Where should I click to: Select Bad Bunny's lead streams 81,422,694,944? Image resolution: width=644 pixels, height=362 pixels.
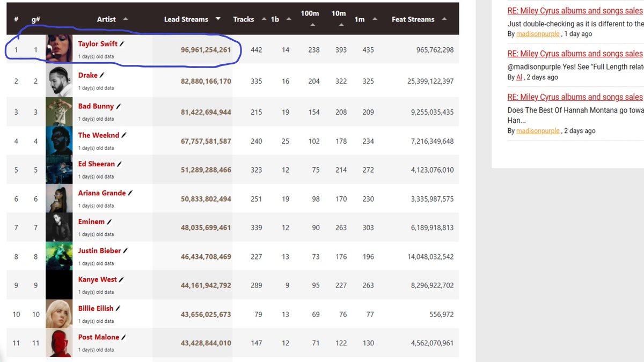(x=206, y=112)
